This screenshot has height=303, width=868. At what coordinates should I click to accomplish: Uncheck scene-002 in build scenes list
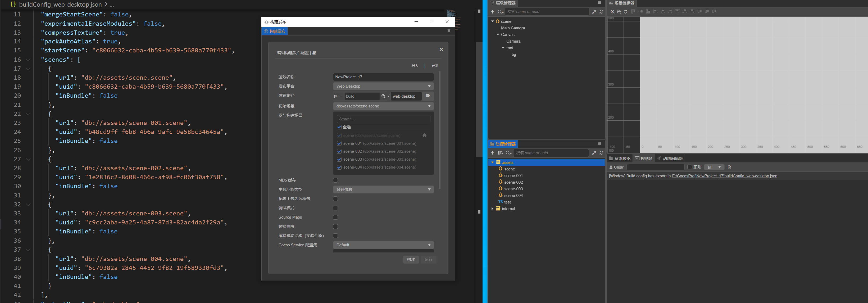coord(339,151)
